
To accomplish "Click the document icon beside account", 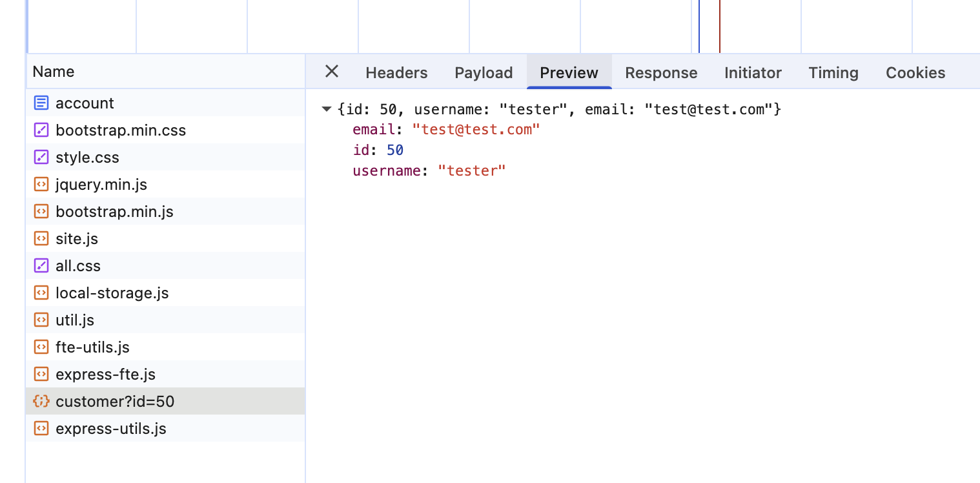I will (41, 103).
